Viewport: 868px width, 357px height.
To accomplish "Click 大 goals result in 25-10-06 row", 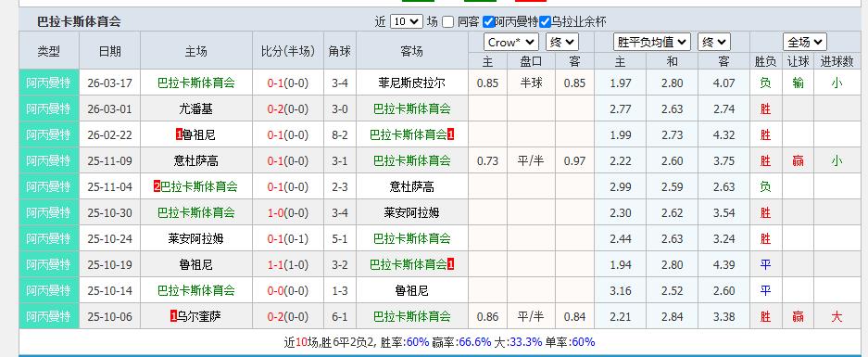I will (837, 316).
